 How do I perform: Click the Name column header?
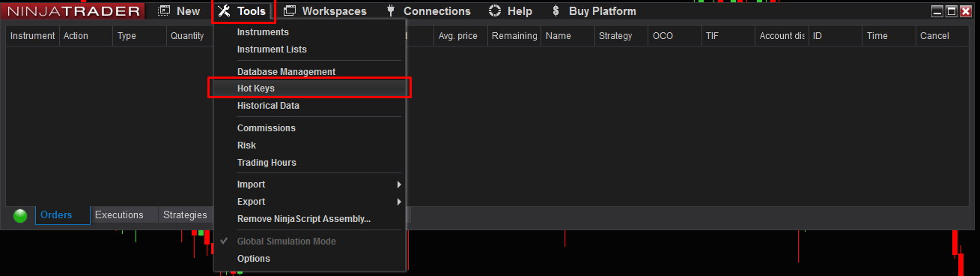click(567, 36)
